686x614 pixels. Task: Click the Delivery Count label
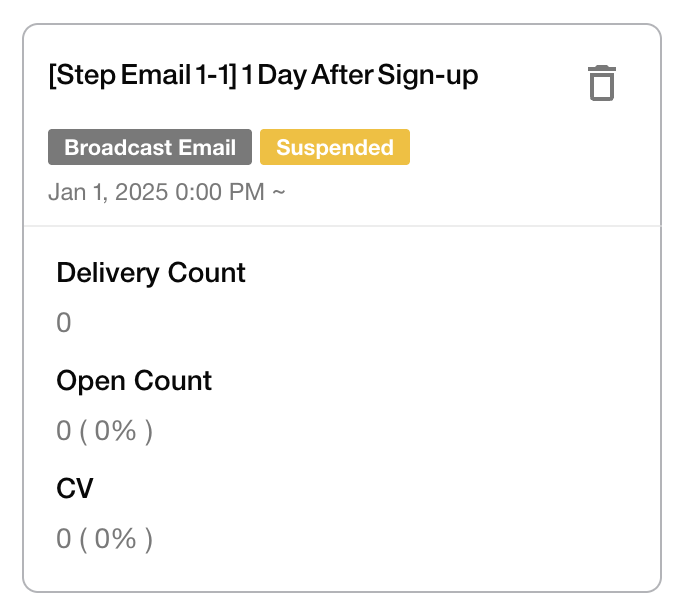tap(151, 273)
